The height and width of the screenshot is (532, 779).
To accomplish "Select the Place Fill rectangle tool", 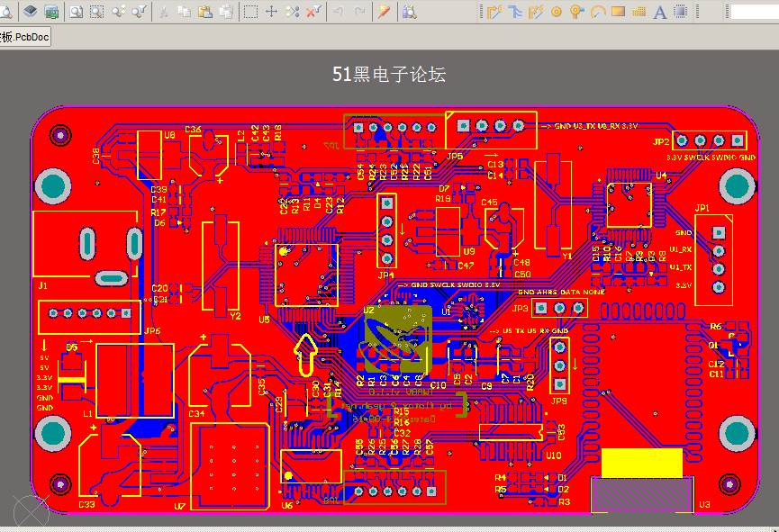I will (618, 12).
